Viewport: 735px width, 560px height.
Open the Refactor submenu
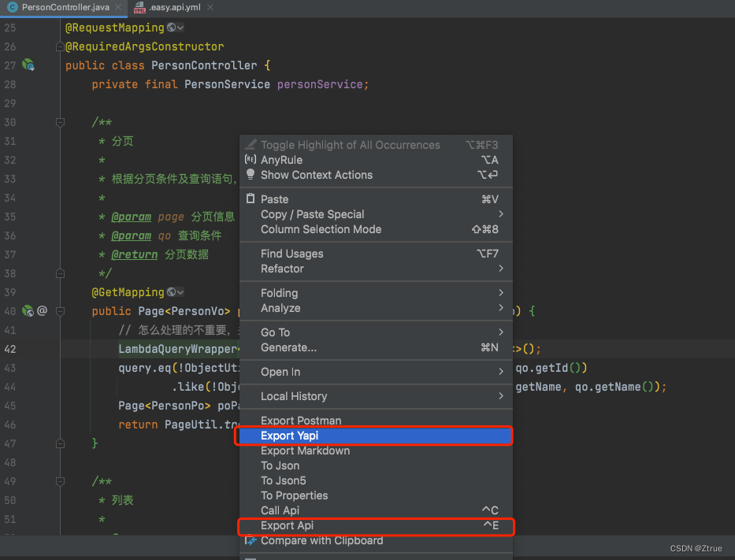pos(376,269)
